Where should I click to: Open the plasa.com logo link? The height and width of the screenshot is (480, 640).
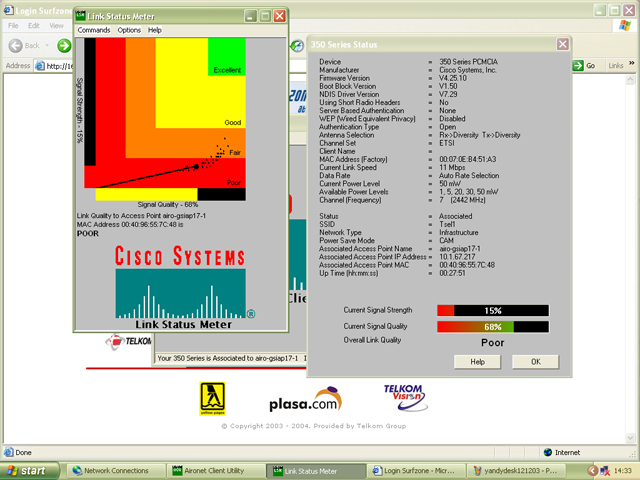pos(304,403)
